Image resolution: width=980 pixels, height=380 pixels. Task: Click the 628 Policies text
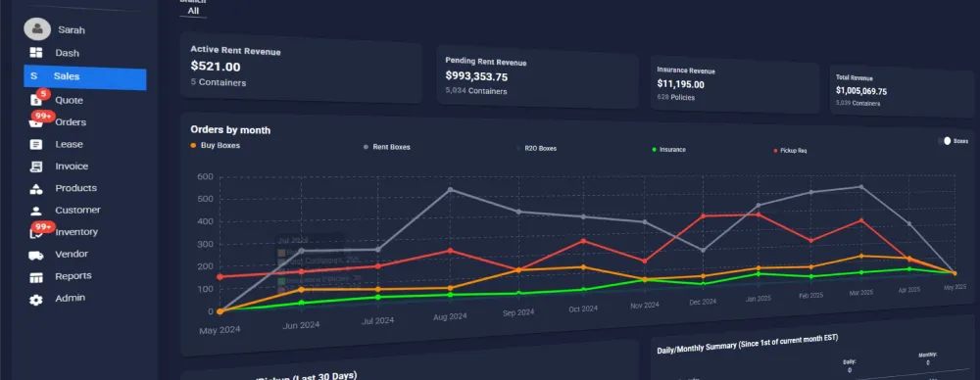point(675,98)
